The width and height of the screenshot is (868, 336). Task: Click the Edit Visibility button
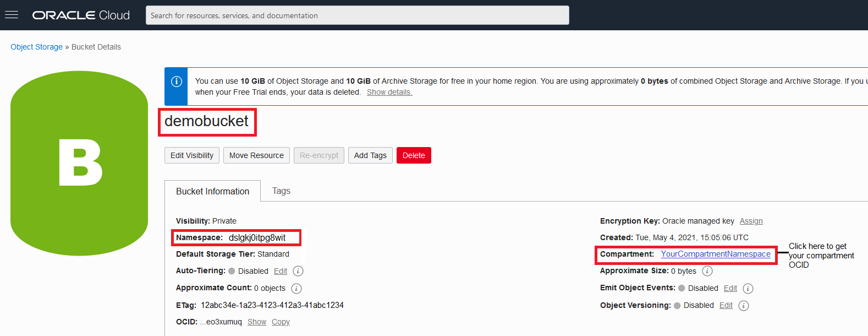[192, 155]
